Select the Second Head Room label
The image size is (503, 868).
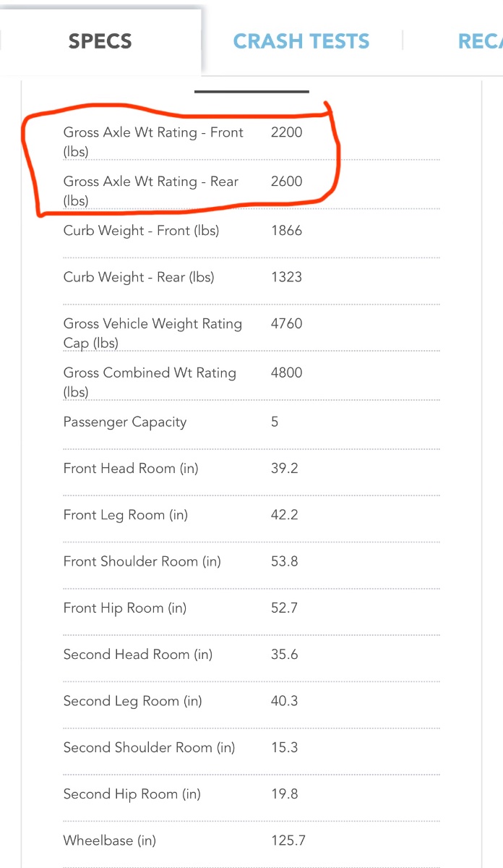[138, 655]
